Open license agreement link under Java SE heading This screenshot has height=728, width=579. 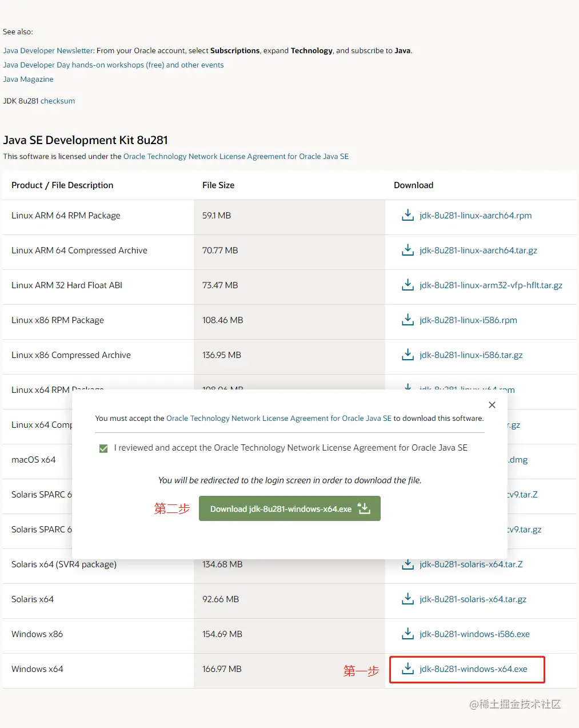pos(235,157)
